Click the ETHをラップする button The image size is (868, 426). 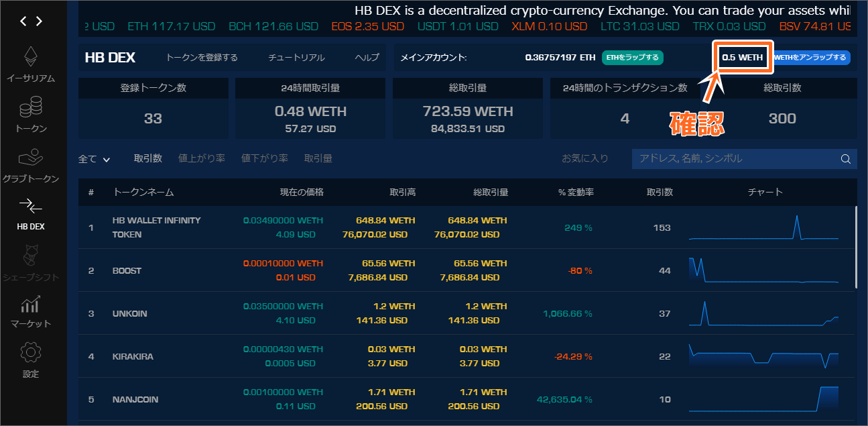632,58
